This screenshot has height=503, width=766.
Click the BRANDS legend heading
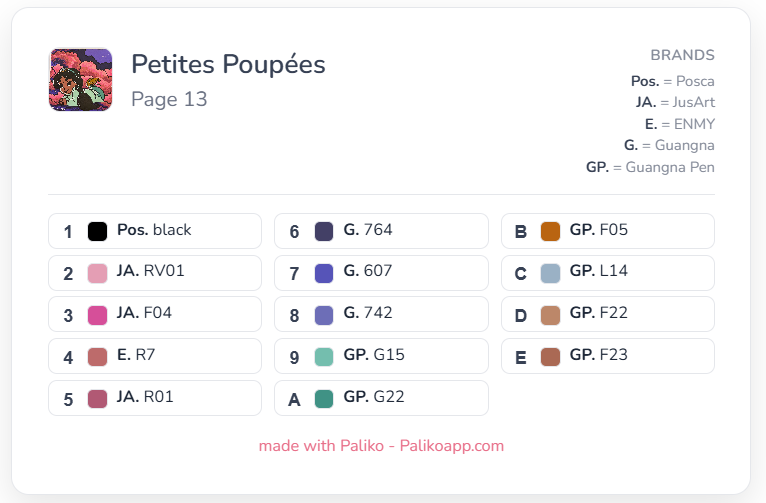682,55
